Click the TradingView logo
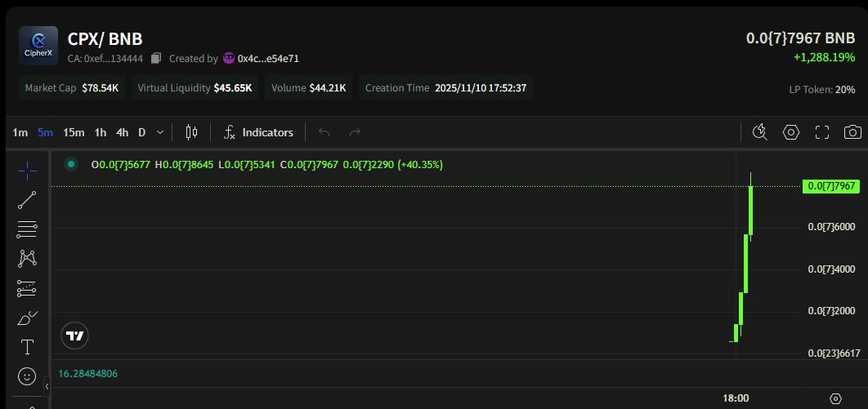The image size is (868, 409). [x=74, y=336]
